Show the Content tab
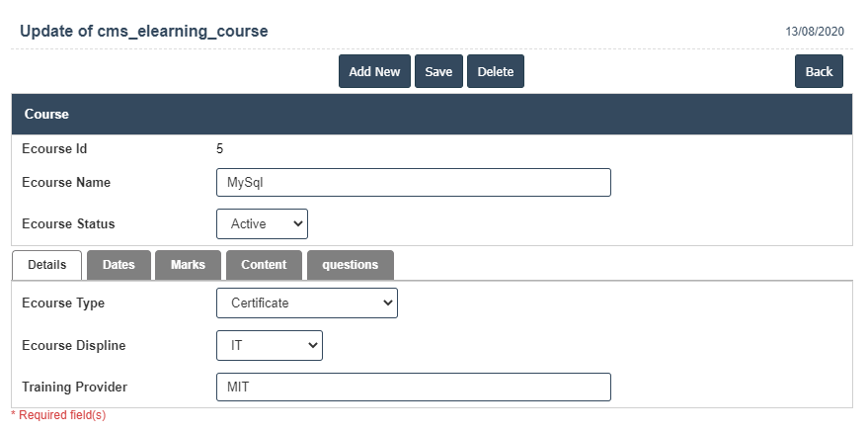This screenshot has width=868, height=433. [x=264, y=265]
